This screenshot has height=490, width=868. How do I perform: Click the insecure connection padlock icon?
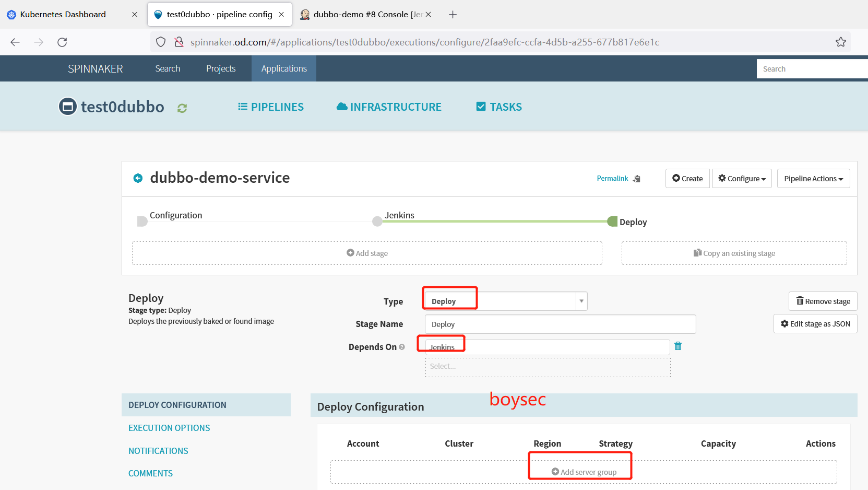coord(179,42)
